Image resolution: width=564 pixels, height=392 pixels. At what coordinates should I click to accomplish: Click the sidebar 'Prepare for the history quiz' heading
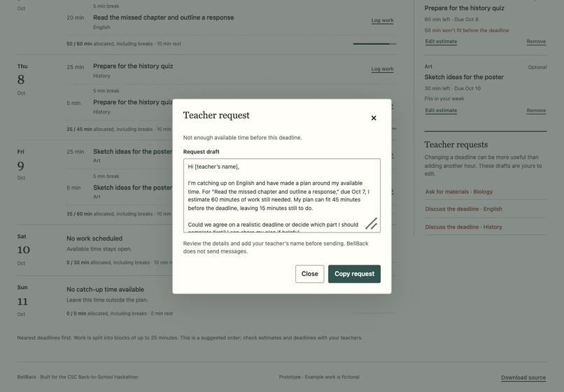(464, 8)
